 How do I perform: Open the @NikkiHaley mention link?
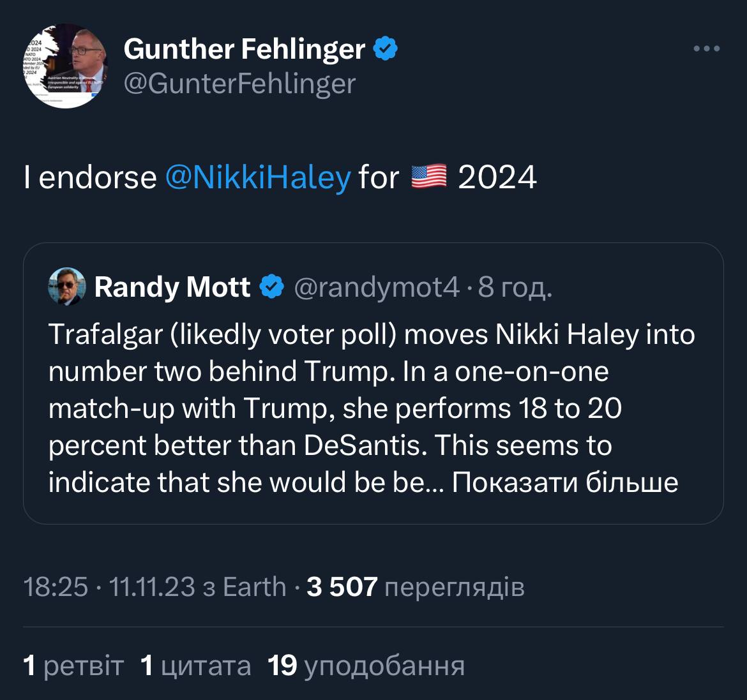pyautogui.click(x=258, y=177)
